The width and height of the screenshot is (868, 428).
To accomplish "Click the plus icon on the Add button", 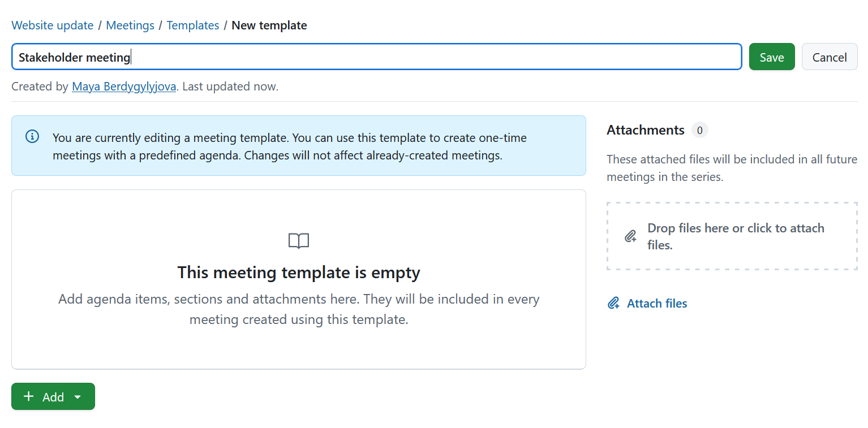I will point(28,396).
